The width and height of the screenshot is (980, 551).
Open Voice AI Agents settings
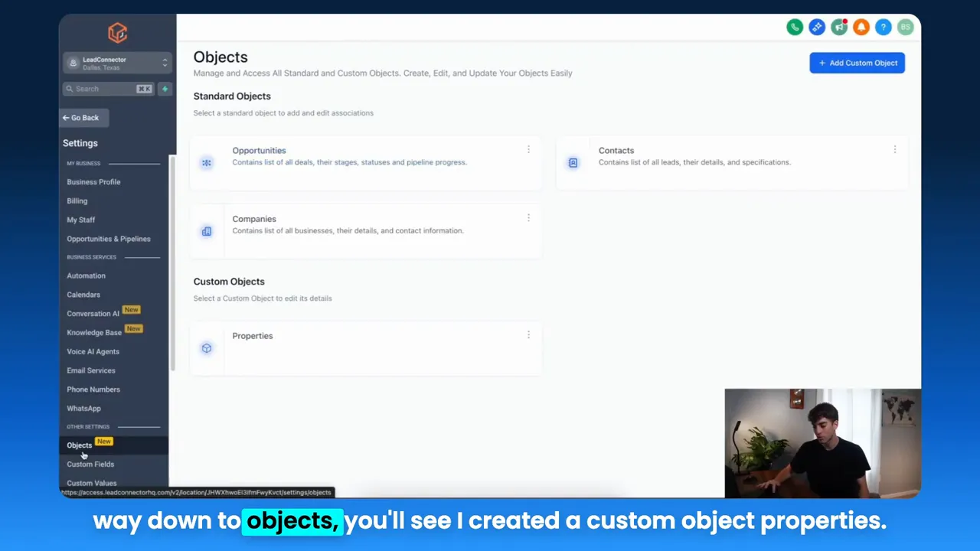[x=93, y=352]
